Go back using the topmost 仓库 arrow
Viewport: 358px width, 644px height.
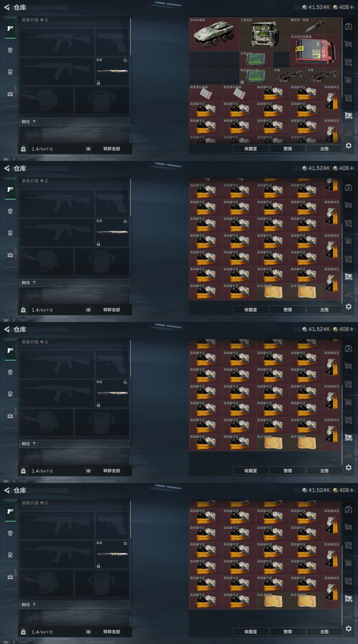[7, 7]
